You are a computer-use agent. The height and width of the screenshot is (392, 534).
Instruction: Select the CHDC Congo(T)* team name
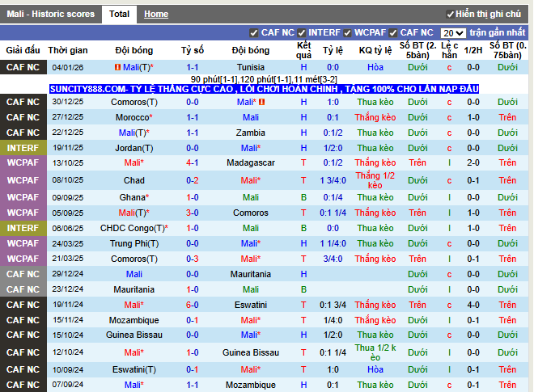[133, 228]
